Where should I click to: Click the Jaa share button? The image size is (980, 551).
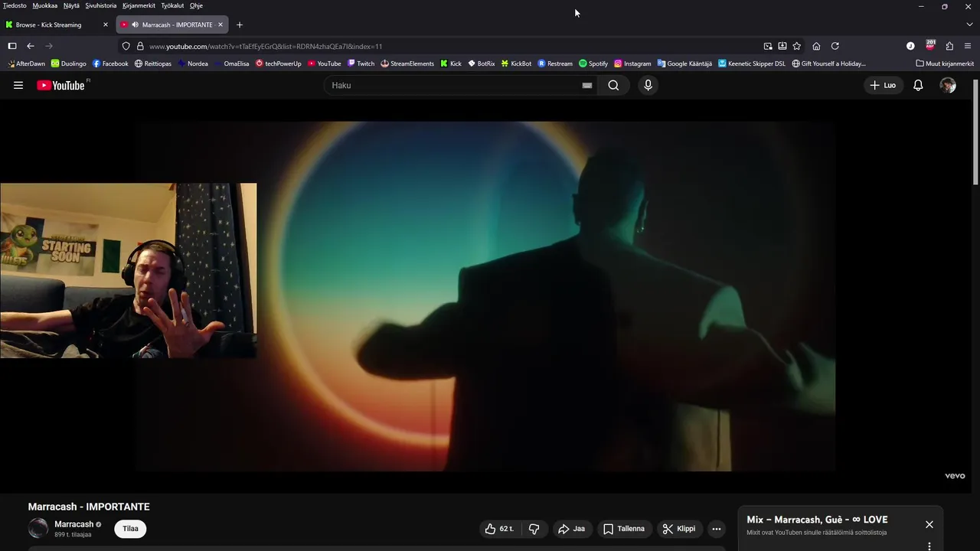[572, 529]
